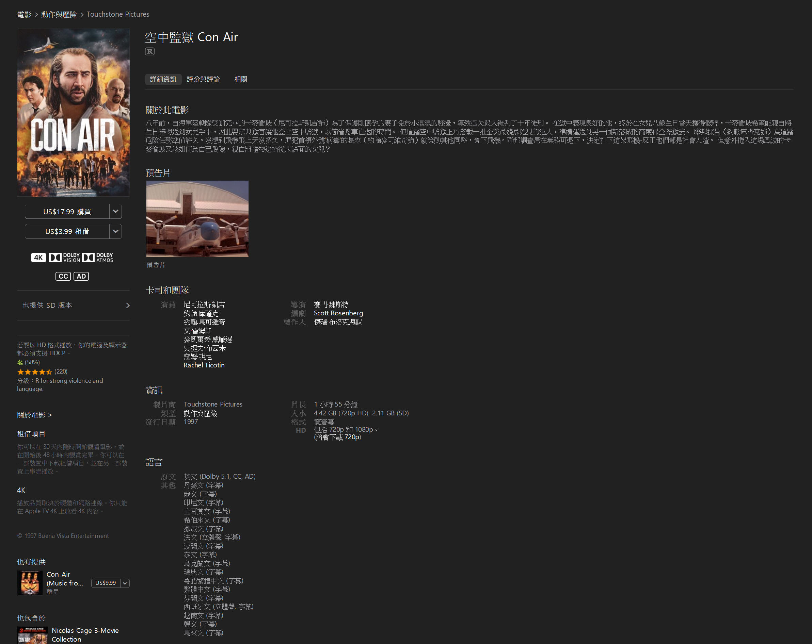Image resolution: width=812 pixels, height=644 pixels.
Task: Go to 動作與歷險 breadcrumb
Action: pyautogui.click(x=59, y=14)
